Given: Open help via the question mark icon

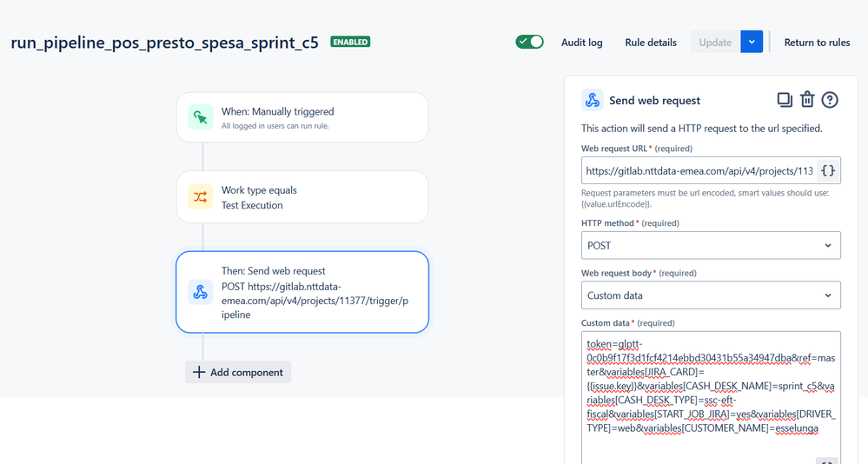Looking at the screenshot, I should point(829,100).
